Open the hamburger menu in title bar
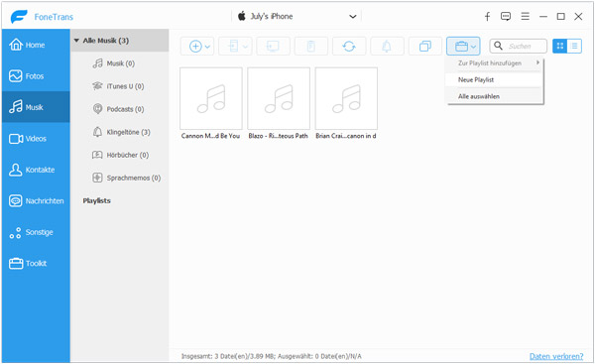This screenshot has height=364, width=595. click(526, 16)
